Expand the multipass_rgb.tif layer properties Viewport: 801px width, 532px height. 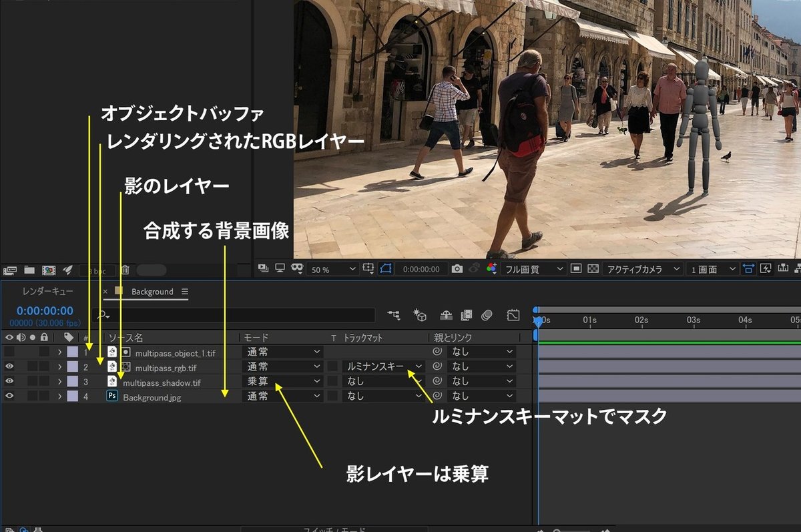coord(59,366)
